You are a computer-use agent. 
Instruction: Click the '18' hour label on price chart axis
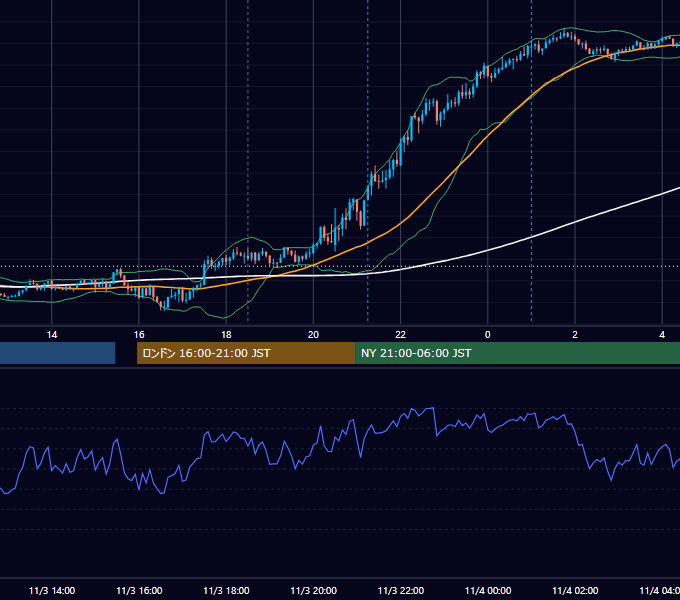click(x=226, y=335)
